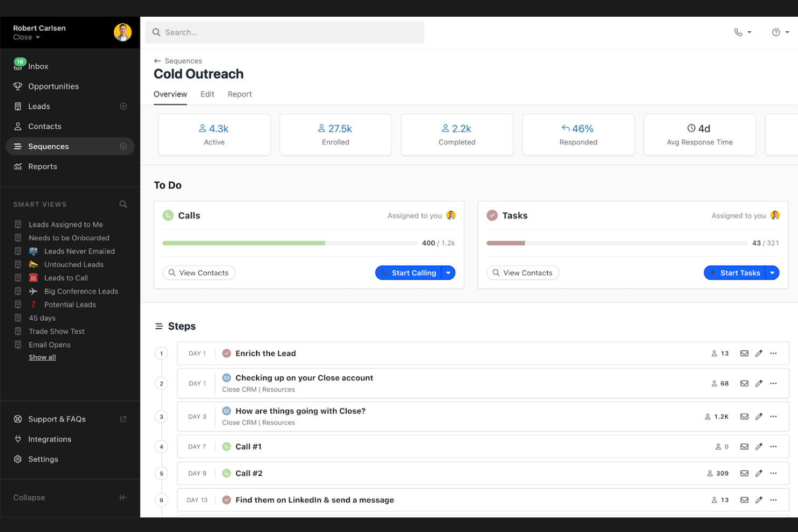Image resolution: width=798 pixels, height=532 pixels.
Task: Open the Leads section
Action: coord(39,106)
